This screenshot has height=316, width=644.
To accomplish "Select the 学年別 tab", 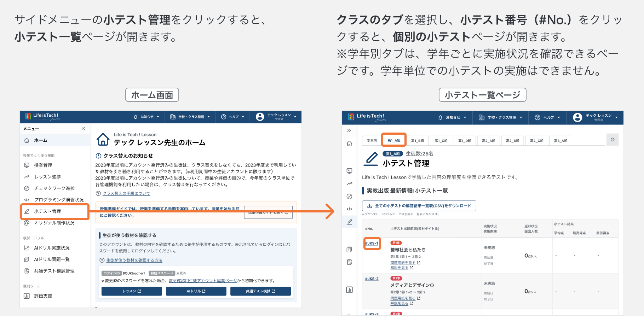I will [x=372, y=141].
